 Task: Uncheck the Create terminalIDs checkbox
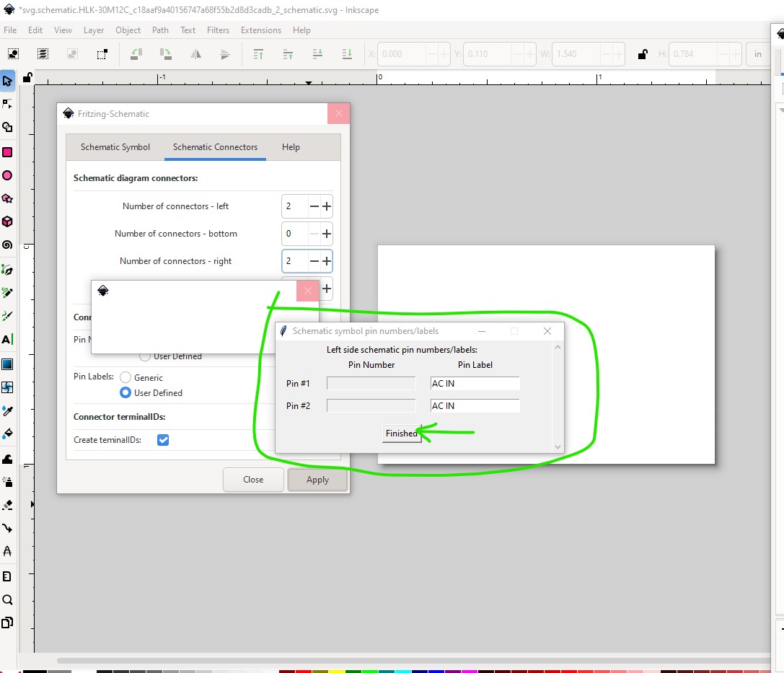click(x=163, y=440)
